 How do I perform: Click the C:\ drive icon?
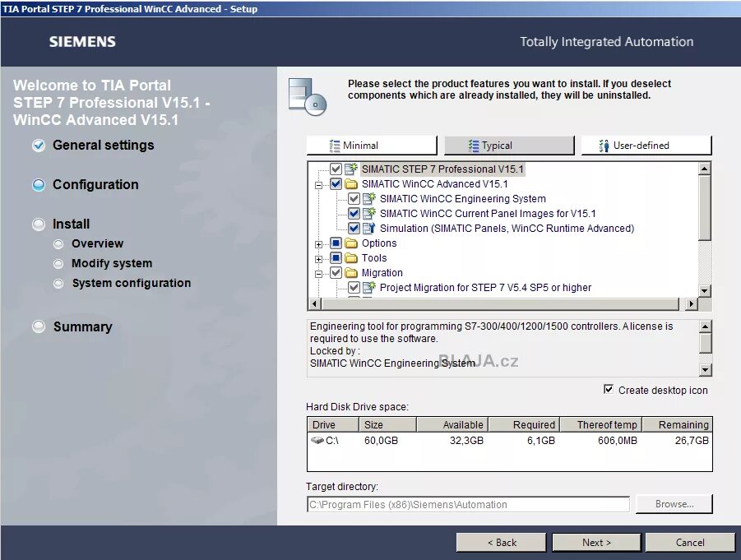317,441
